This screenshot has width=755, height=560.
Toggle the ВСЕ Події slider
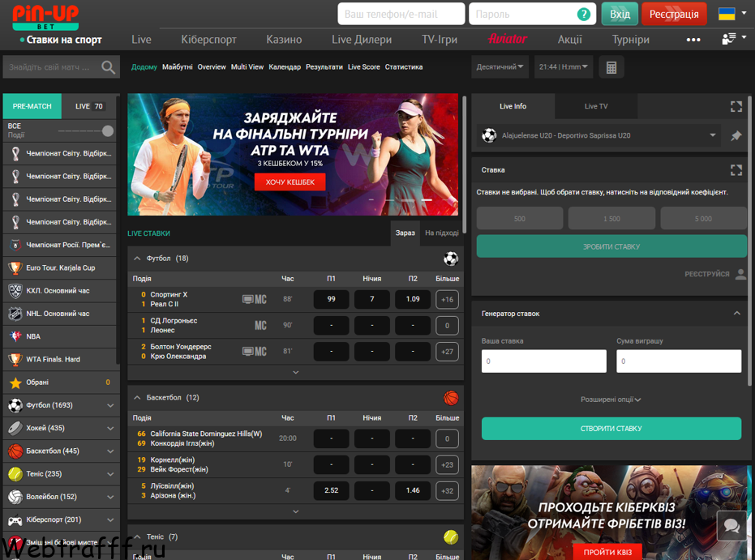click(86, 130)
